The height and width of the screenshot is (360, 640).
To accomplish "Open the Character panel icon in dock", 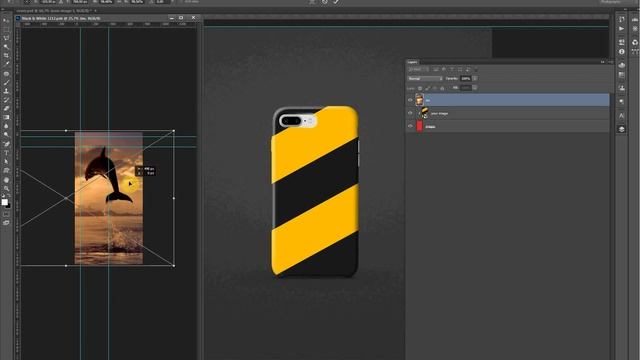I will pos(621,116).
